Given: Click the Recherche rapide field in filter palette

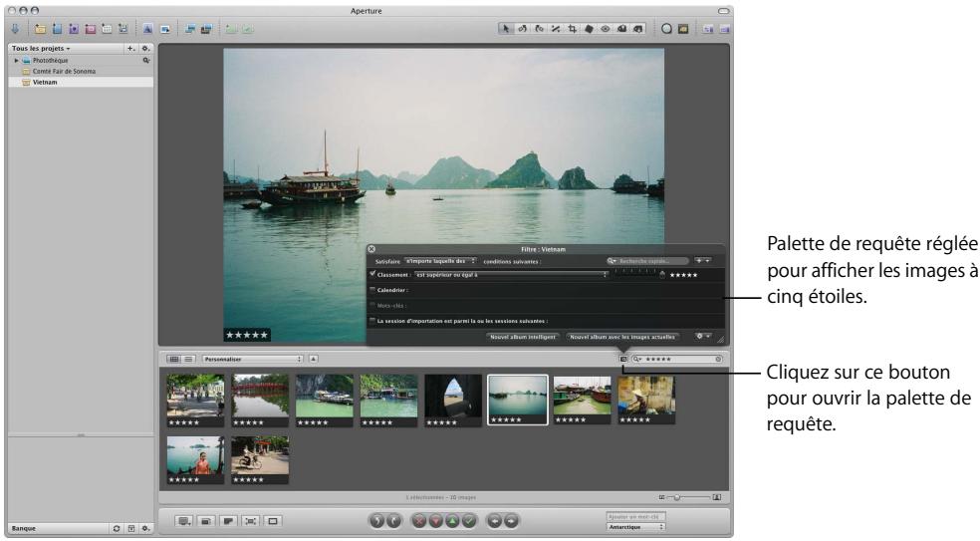Looking at the screenshot, I should tap(647, 261).
